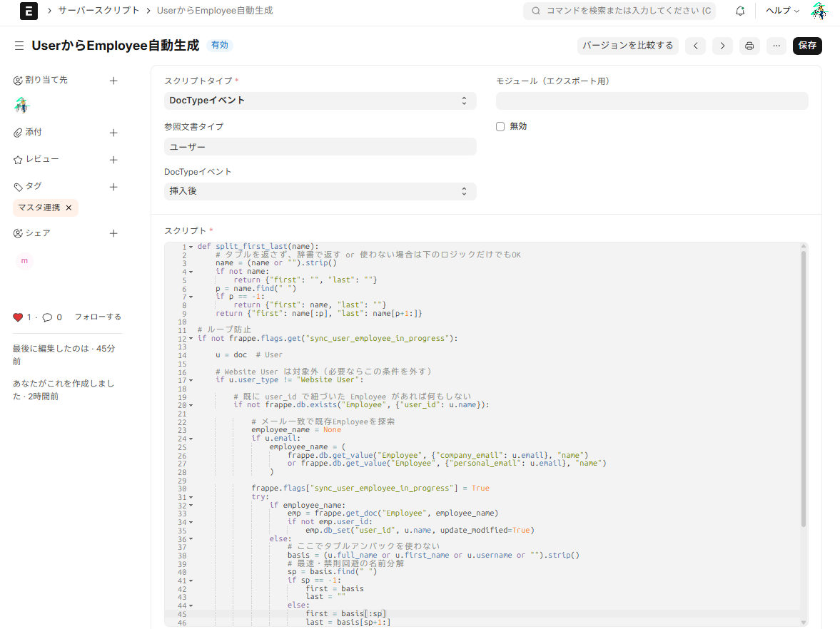Image resolution: width=840 pixels, height=629 pixels.
Task: Collapse code fold arrow at line 1
Action: [191, 247]
